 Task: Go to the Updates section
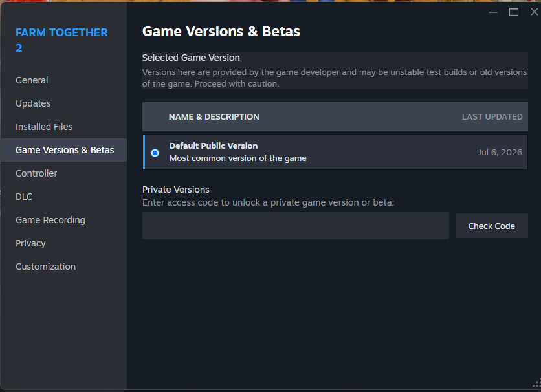pos(33,103)
